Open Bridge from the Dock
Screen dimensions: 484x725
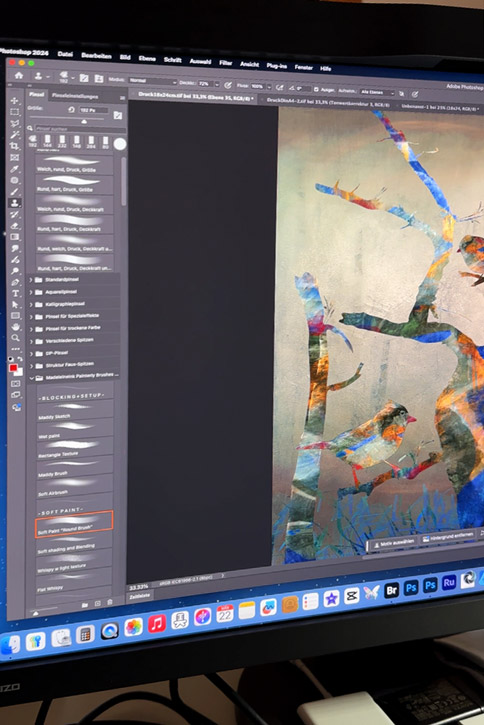coord(392,590)
